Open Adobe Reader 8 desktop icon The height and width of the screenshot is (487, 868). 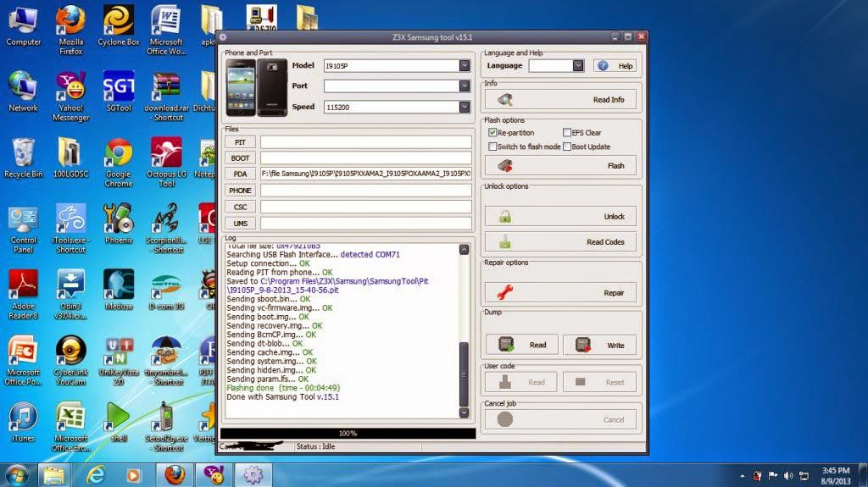tap(23, 294)
